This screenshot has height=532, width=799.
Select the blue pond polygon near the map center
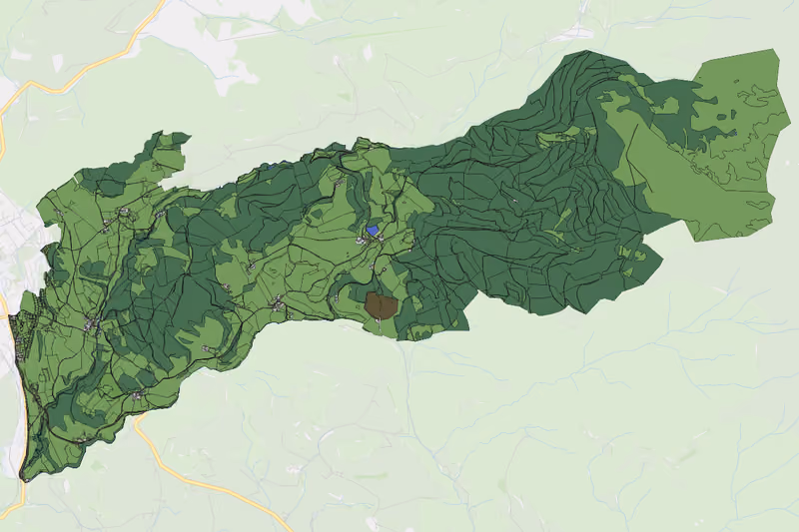coord(373,231)
